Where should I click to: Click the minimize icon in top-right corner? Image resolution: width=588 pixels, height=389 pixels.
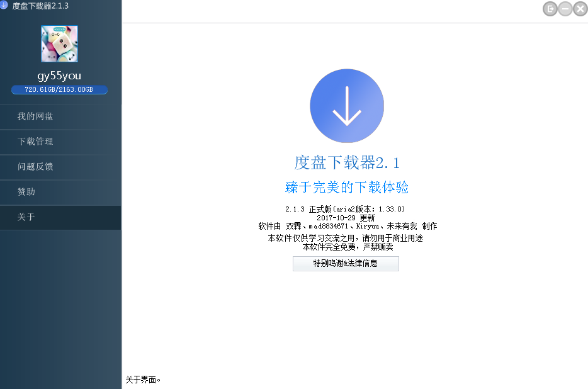(x=565, y=9)
